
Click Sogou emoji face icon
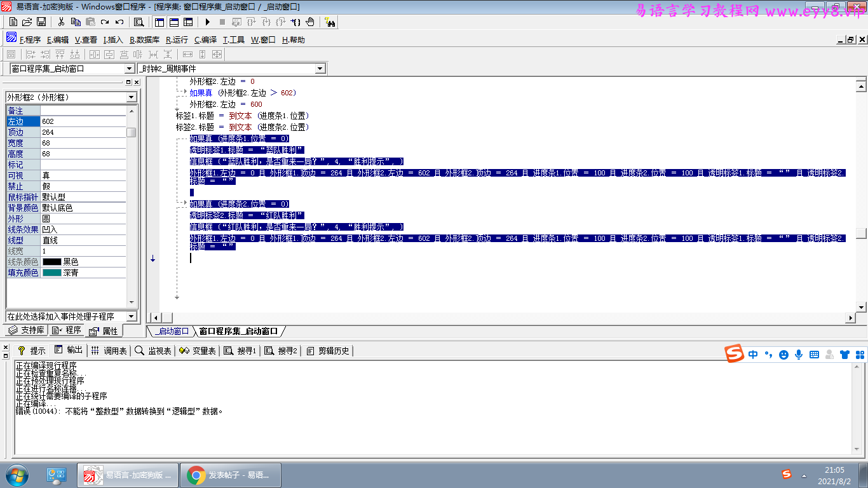(783, 355)
